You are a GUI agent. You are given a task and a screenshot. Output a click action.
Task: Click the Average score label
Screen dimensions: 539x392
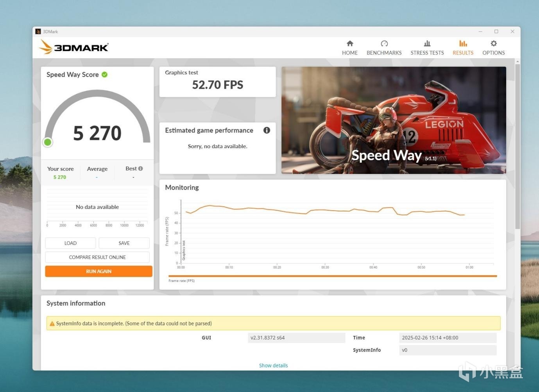97,169
